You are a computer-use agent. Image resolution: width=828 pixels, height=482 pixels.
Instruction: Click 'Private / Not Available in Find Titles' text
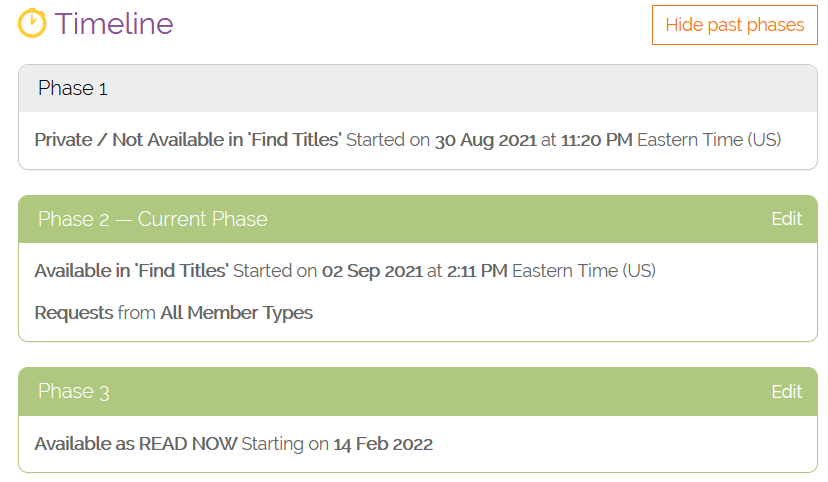[x=188, y=140]
